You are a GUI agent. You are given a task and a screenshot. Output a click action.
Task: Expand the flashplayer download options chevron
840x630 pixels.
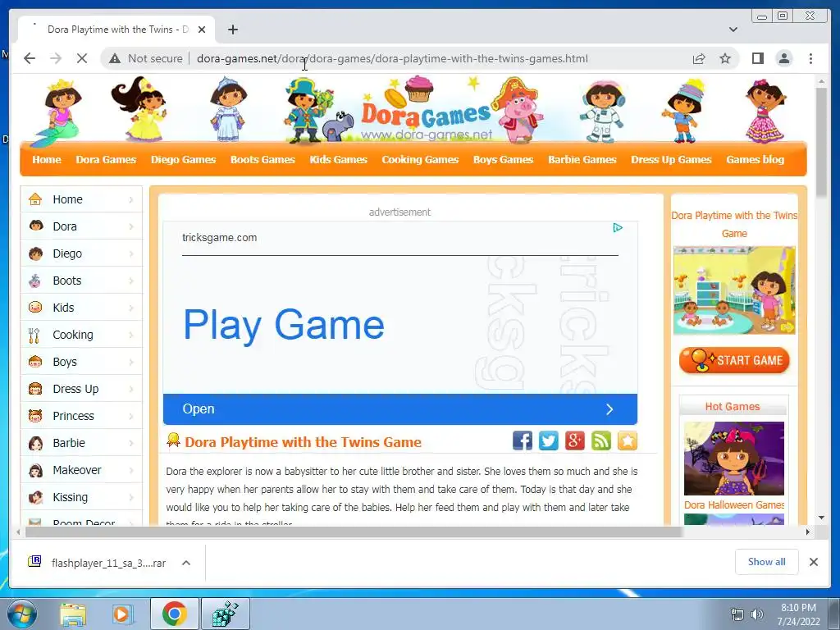(186, 563)
